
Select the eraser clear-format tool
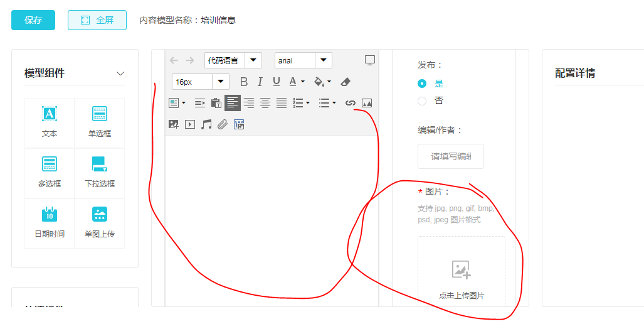(x=346, y=82)
